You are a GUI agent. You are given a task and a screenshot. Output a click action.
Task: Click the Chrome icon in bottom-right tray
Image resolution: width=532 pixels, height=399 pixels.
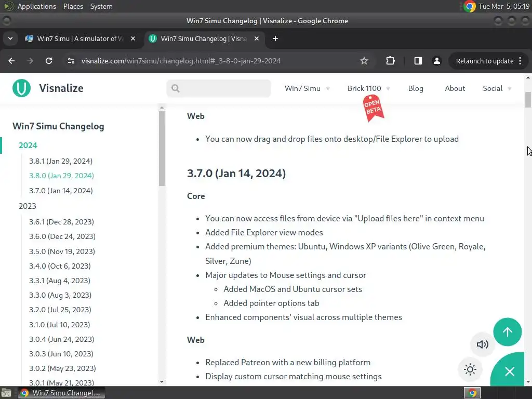(472, 393)
